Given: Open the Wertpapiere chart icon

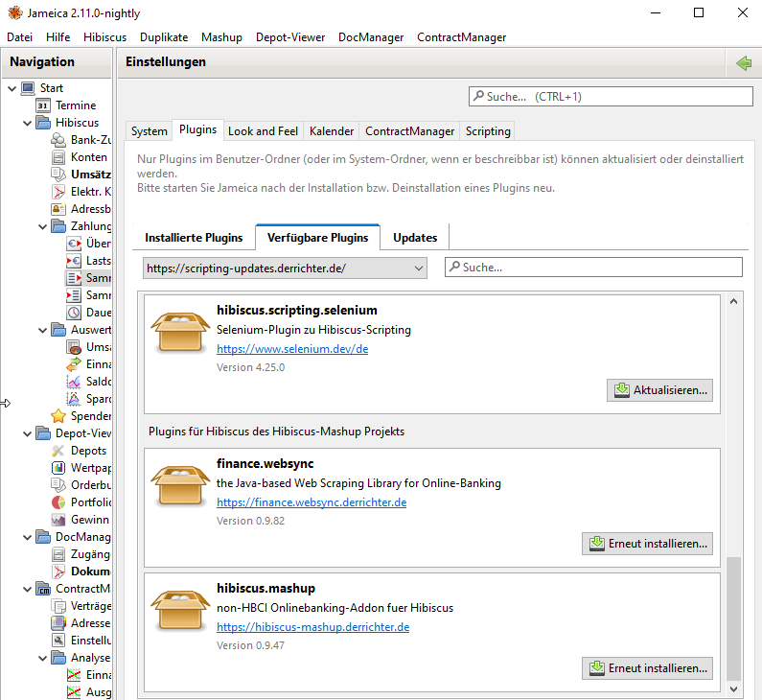Looking at the screenshot, I should tap(58, 468).
